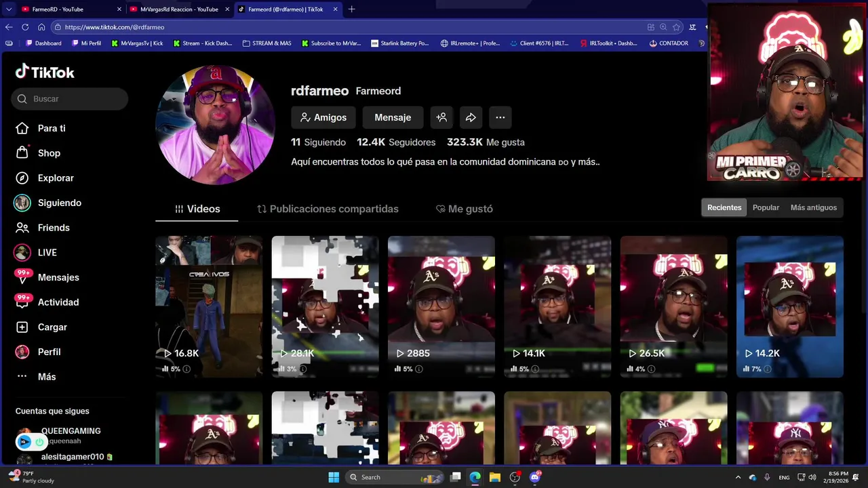Image resolution: width=868 pixels, height=488 pixels.
Task: Click the TikTok logo in the sidebar
Action: 45,72
